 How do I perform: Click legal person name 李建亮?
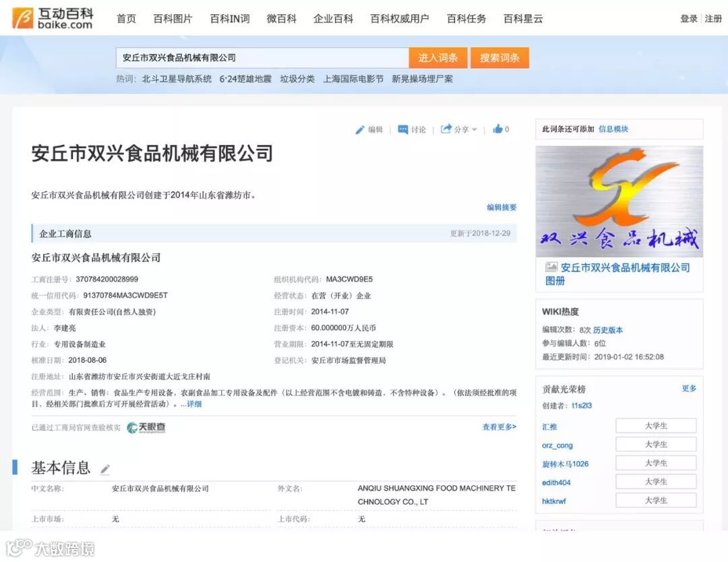coord(65,328)
